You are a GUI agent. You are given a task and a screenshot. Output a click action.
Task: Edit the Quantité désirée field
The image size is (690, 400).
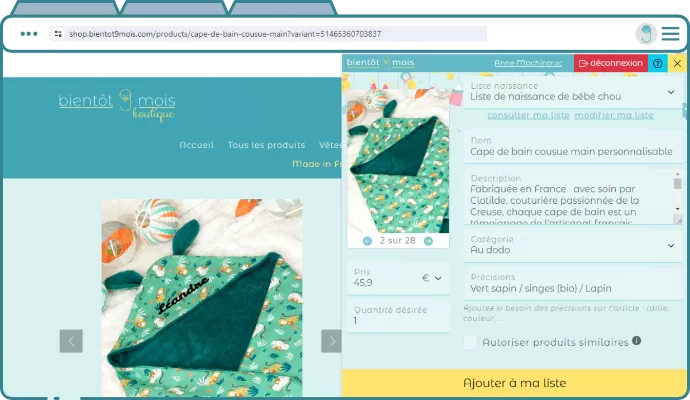click(398, 316)
